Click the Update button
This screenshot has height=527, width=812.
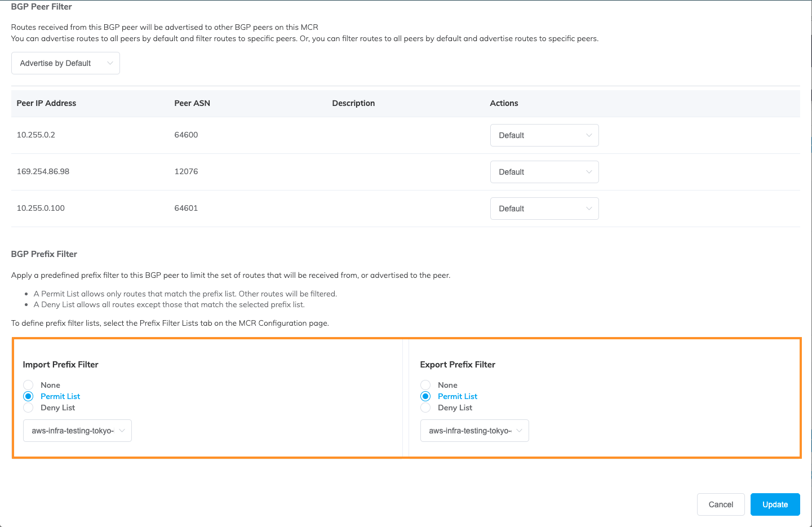click(x=775, y=504)
